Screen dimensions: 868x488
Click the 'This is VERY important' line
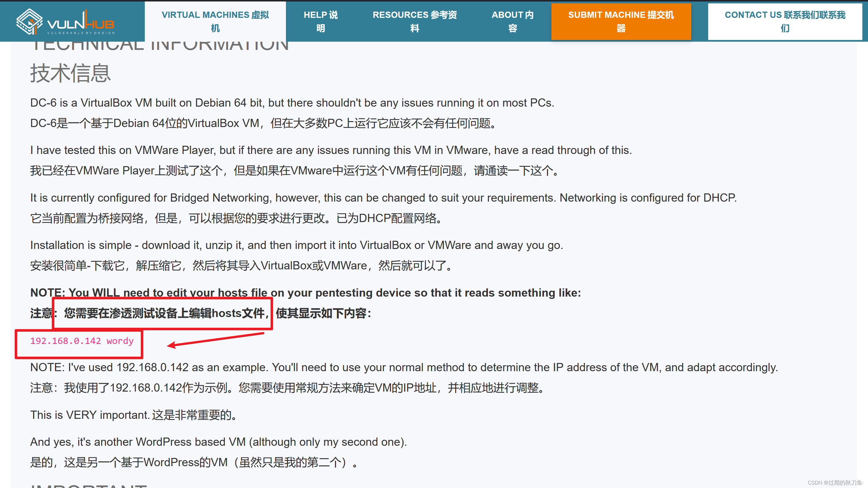(x=134, y=415)
